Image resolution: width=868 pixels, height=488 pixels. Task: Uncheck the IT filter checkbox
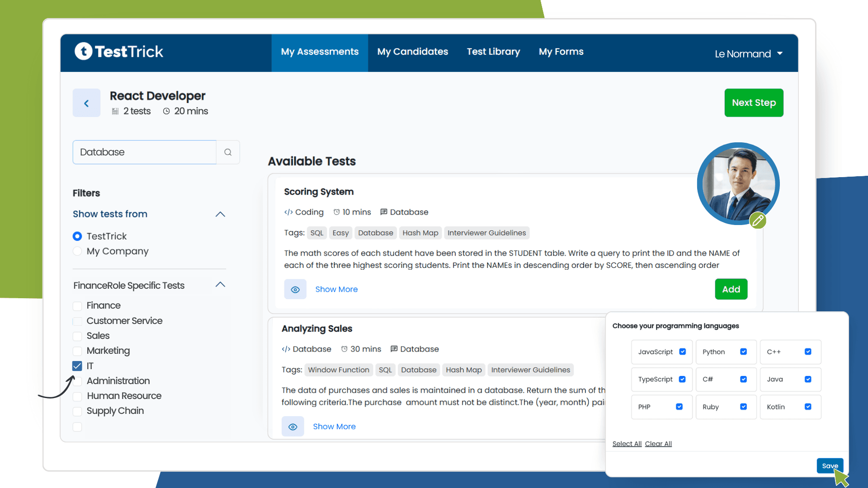coord(77,366)
